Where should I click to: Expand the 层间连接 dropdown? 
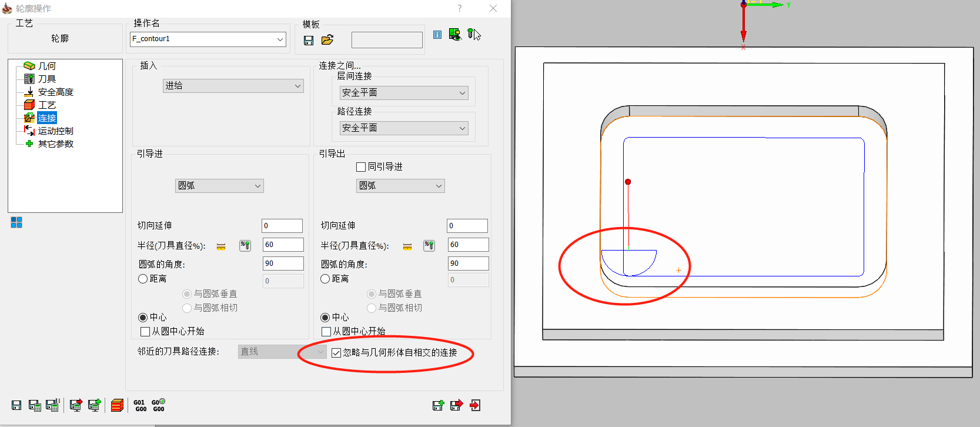[403, 93]
